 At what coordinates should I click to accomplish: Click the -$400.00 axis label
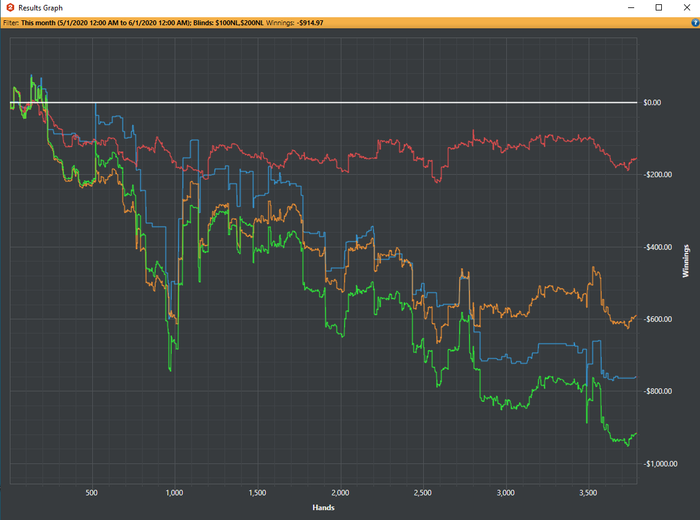[657, 247]
